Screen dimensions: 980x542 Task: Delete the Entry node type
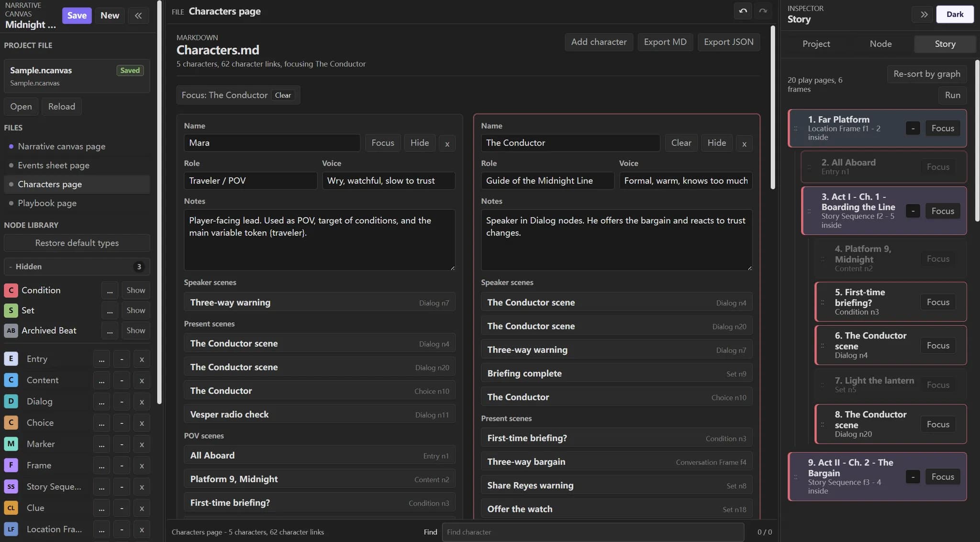click(142, 359)
